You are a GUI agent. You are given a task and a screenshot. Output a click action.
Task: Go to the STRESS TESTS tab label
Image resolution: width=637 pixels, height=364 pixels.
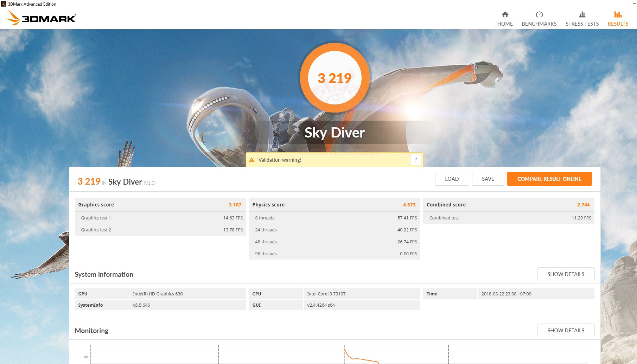click(582, 24)
